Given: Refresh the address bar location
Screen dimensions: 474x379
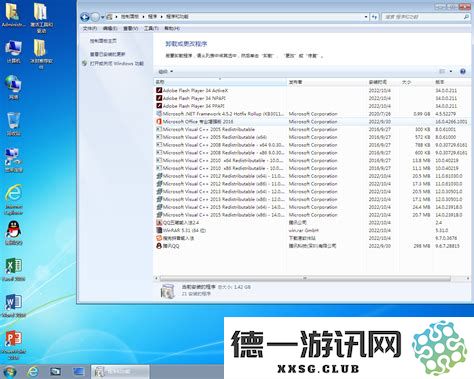Looking at the screenshot, I should click(x=375, y=17).
